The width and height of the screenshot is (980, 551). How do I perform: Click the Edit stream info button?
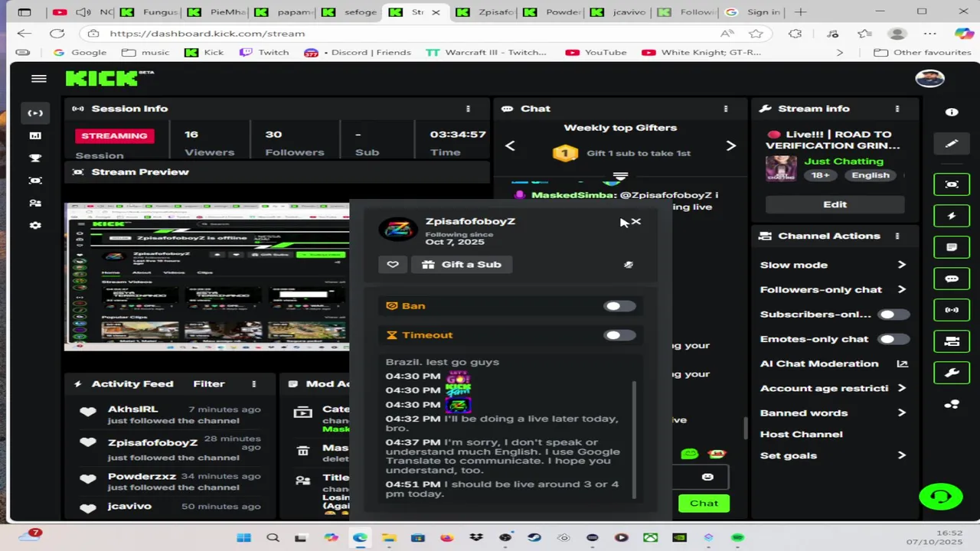(835, 204)
